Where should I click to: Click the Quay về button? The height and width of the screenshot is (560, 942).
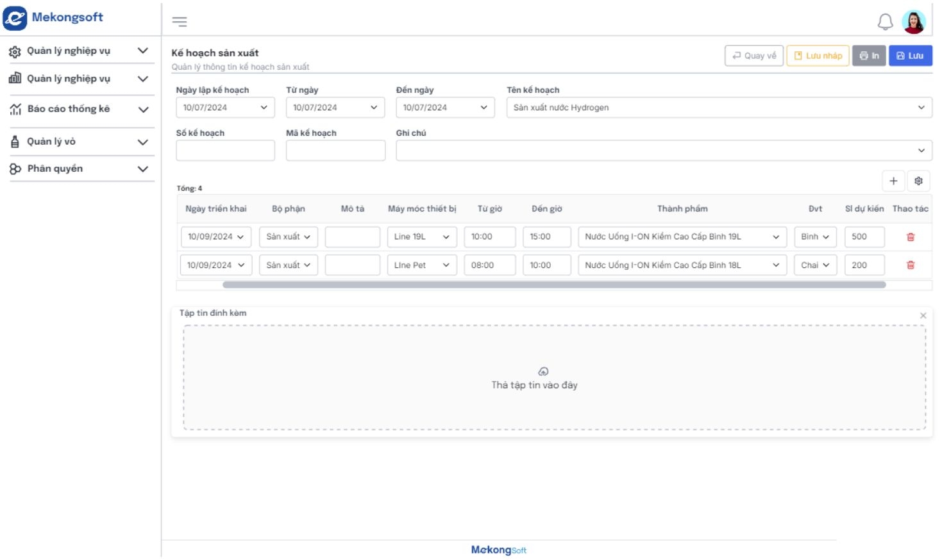[x=753, y=56]
